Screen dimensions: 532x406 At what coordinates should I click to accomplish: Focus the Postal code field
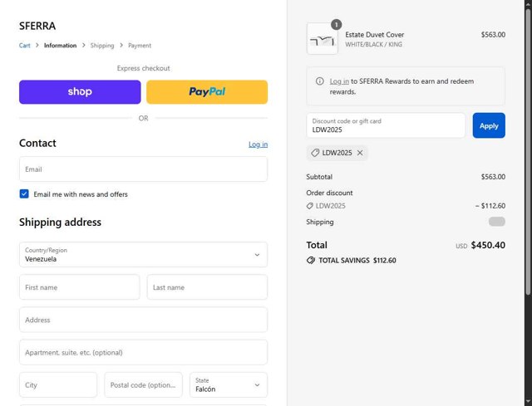143,385
